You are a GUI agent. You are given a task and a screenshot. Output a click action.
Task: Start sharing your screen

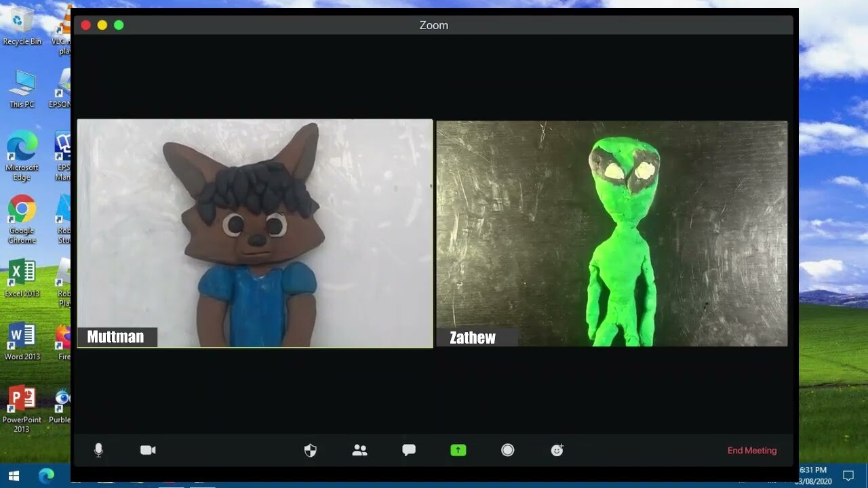coord(458,450)
